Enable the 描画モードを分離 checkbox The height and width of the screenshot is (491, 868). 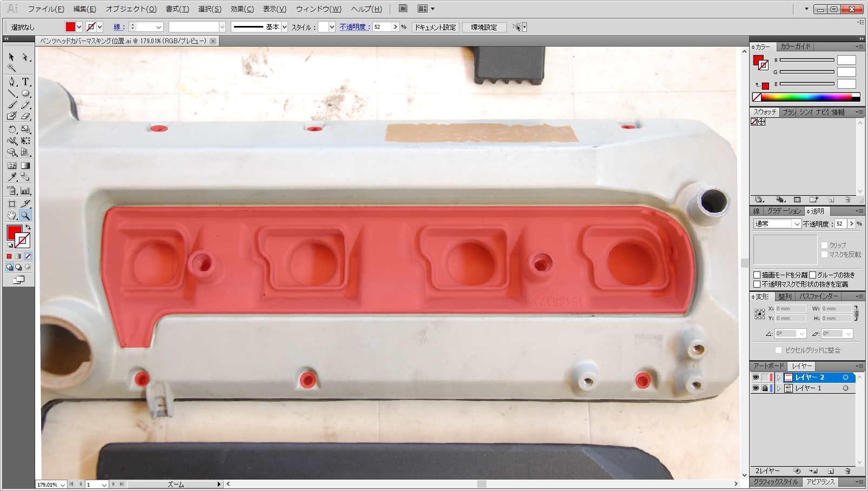(757, 275)
